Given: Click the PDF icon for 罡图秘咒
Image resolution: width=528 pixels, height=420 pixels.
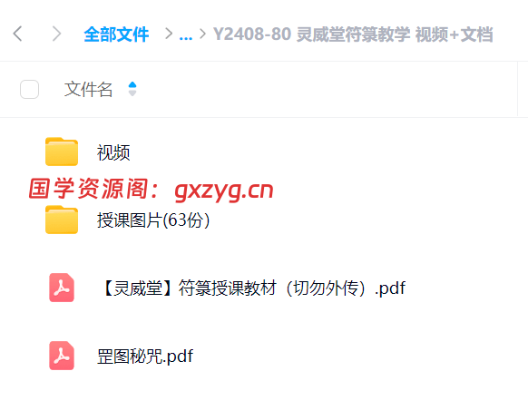Looking at the screenshot, I should [x=62, y=356].
